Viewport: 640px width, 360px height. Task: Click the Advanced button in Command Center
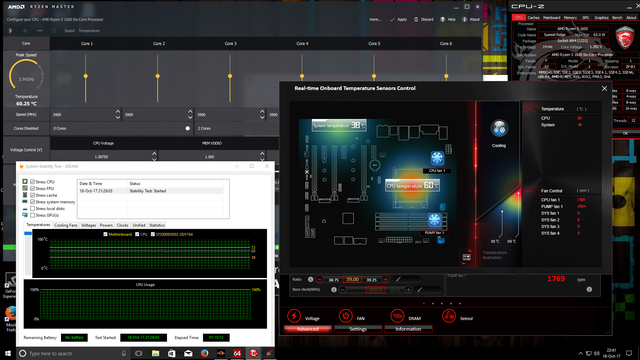tap(307, 329)
